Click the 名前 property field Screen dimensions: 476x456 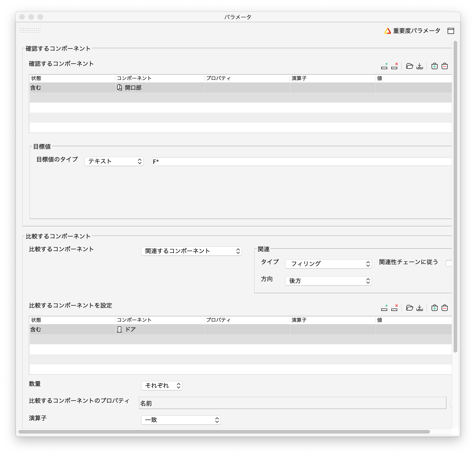coord(293,403)
